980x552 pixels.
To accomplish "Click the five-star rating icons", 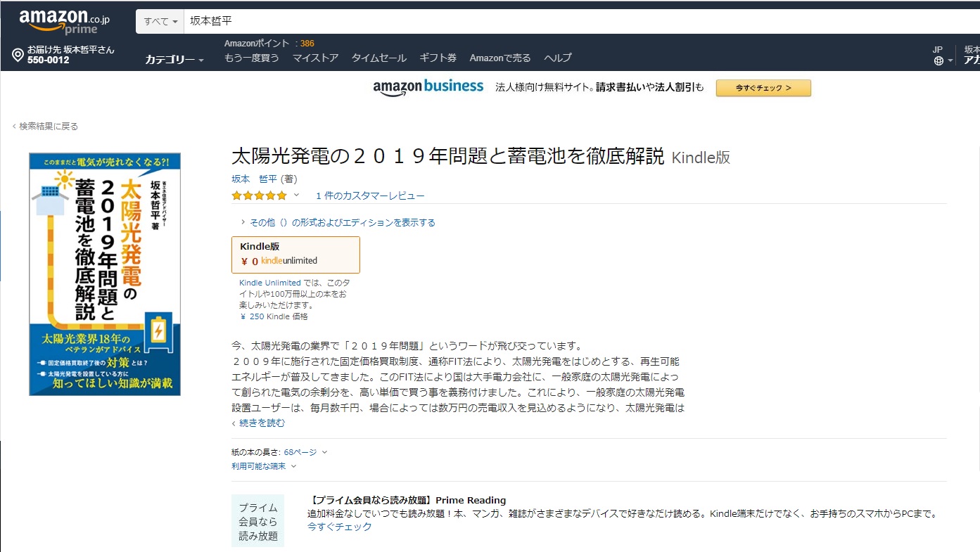I will tap(259, 195).
